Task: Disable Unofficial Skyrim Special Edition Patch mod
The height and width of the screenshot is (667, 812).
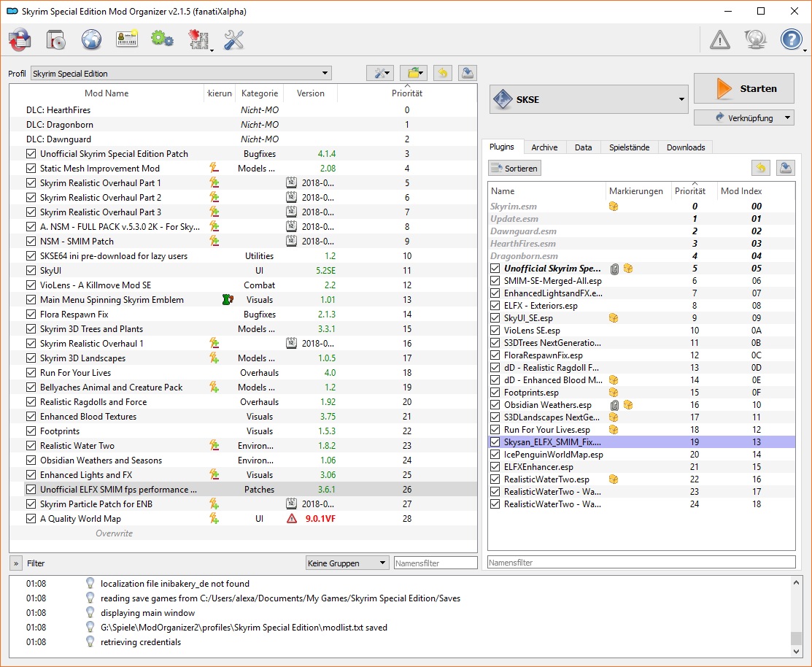Action: [x=31, y=154]
